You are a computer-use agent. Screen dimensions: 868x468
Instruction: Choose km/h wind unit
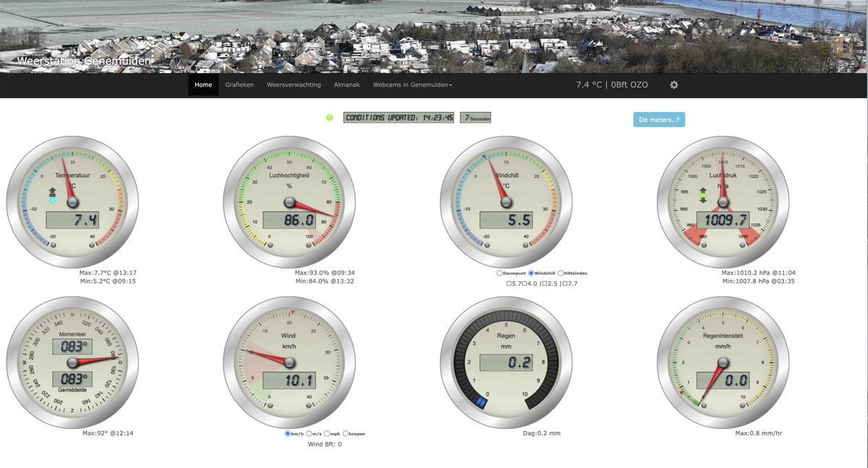(288, 433)
